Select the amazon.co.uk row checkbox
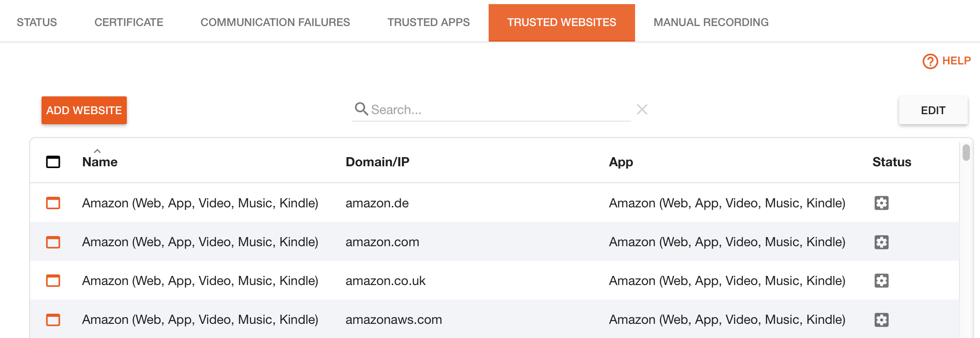Image resolution: width=980 pixels, height=338 pixels. pyautogui.click(x=53, y=280)
